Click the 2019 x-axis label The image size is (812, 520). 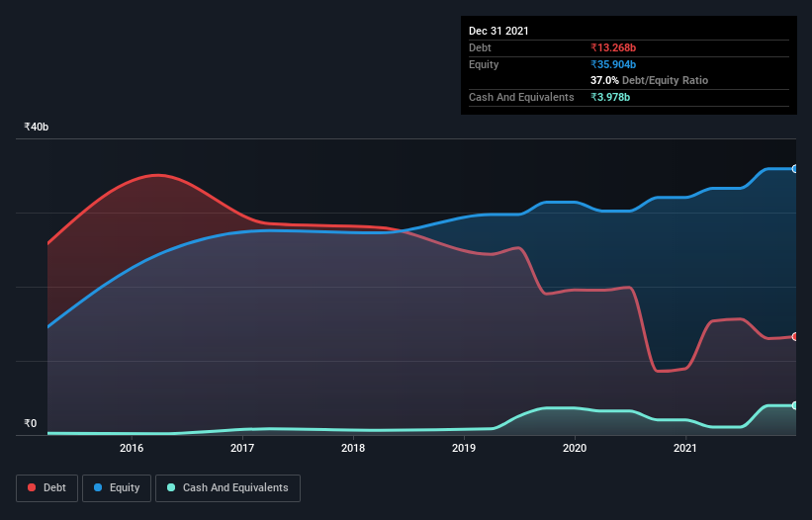(464, 448)
